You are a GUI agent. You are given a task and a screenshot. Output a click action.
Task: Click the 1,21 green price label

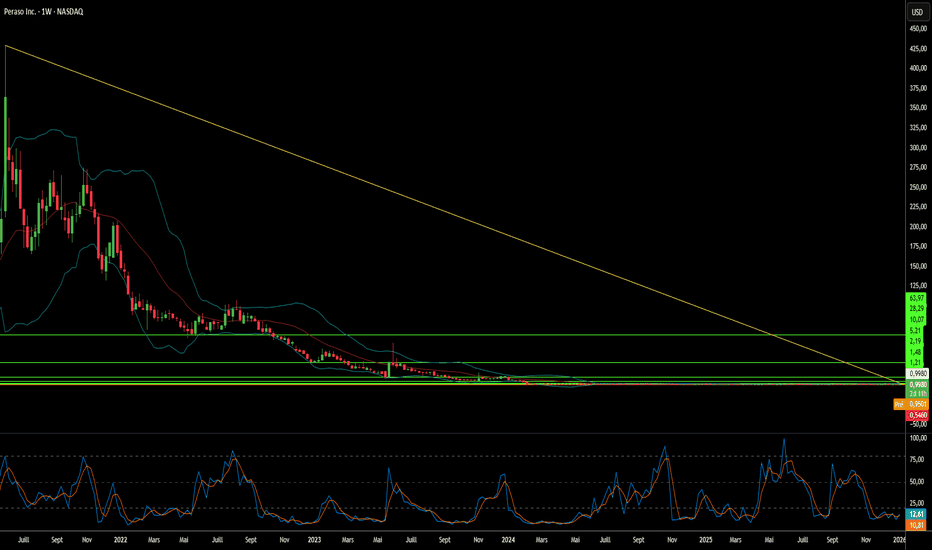pos(915,362)
